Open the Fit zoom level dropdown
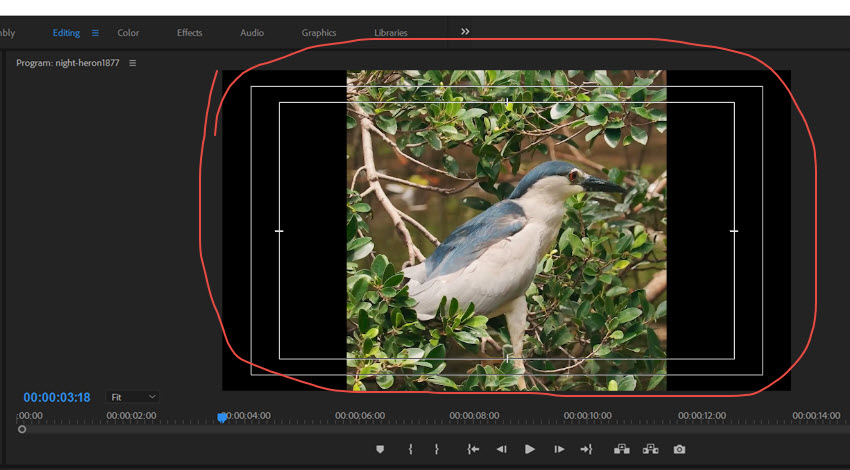Image resolution: width=850 pixels, height=470 pixels. [x=132, y=397]
